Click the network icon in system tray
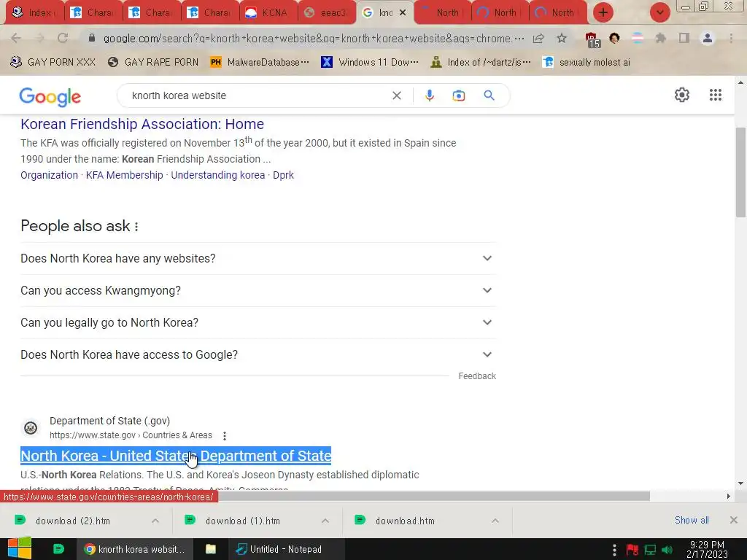Viewport: 747px width, 560px height. pos(650,550)
